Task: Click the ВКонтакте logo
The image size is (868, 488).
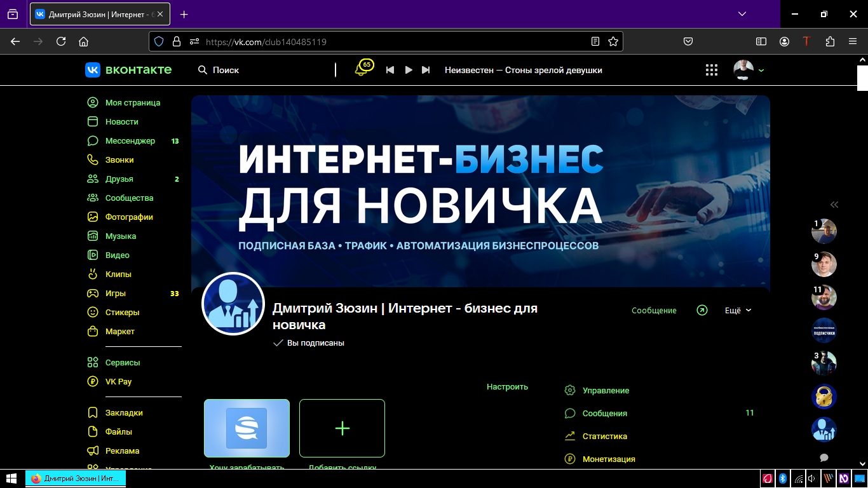Action: click(128, 70)
